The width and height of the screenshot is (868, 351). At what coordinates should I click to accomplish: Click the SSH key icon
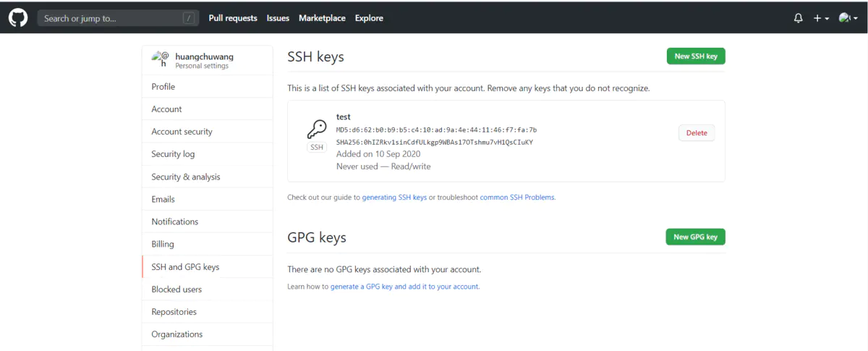coord(317,130)
